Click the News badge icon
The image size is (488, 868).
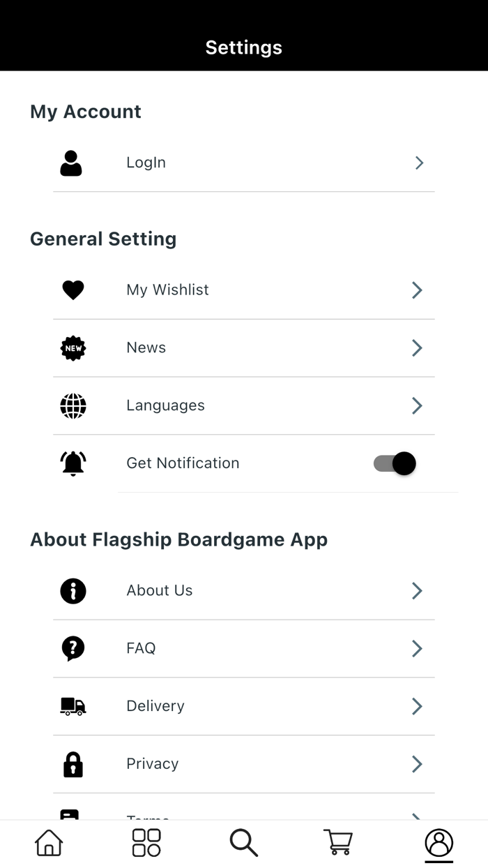73,347
